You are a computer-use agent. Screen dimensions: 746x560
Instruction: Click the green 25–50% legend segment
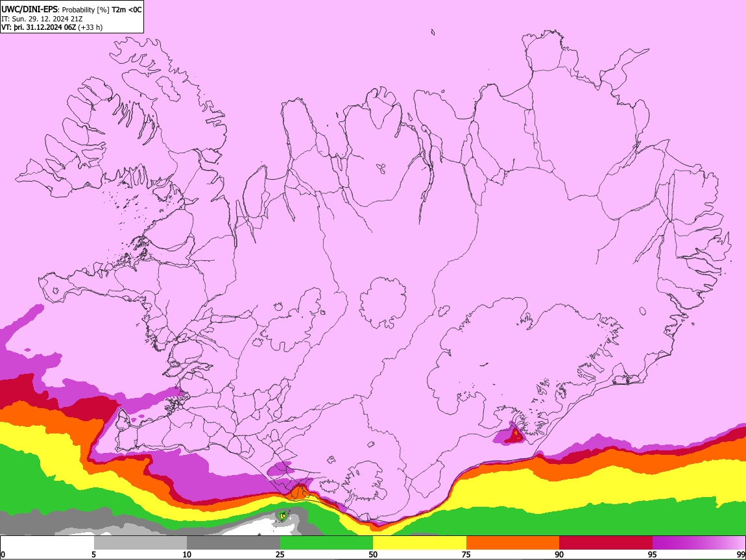tap(326, 543)
